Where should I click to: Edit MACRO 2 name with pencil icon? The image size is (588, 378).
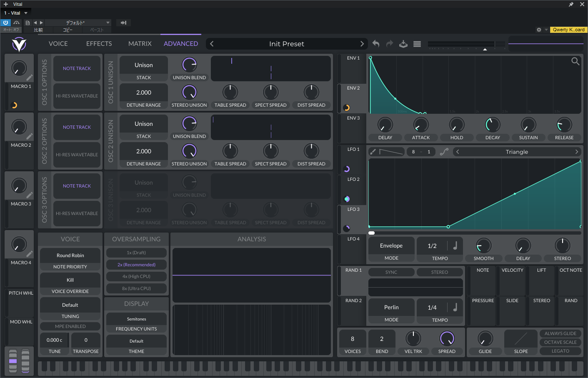click(30, 136)
